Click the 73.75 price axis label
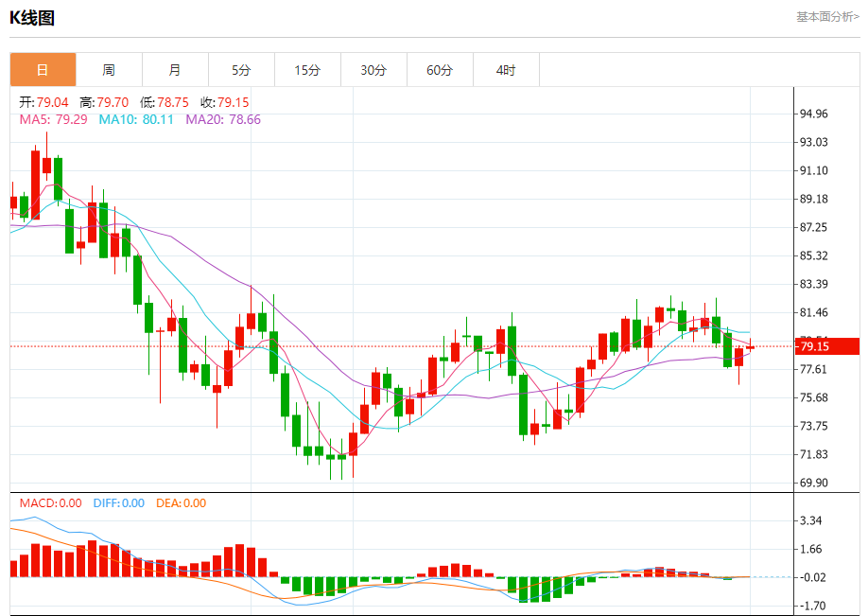The image size is (868, 616). click(814, 426)
